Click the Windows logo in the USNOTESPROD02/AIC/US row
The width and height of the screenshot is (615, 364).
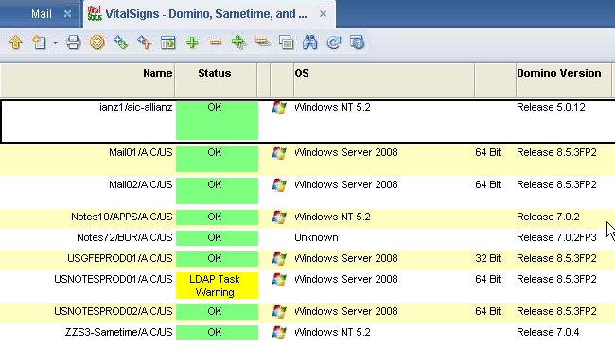279,311
